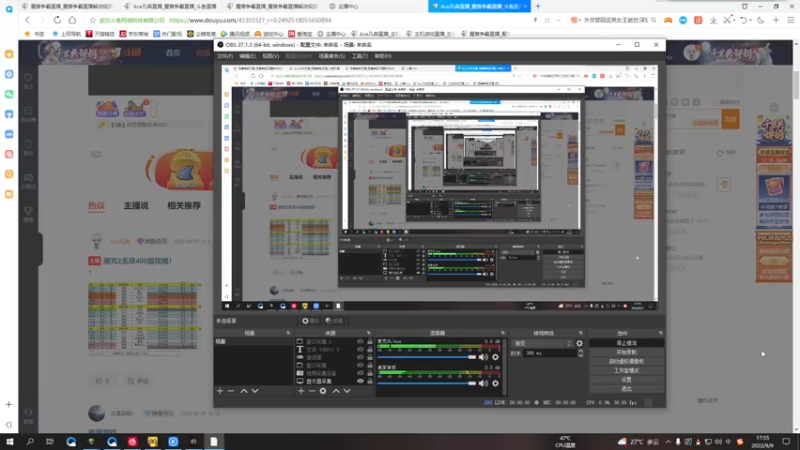Remove selected source with the minus button
Viewport: 800px width, 450px height.
coord(312,391)
